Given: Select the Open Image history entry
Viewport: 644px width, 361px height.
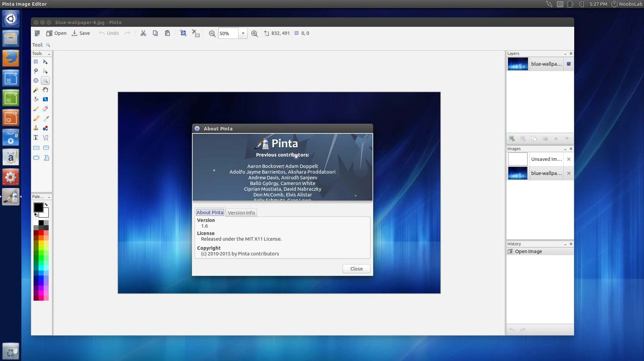Looking at the screenshot, I should pyautogui.click(x=540, y=251).
